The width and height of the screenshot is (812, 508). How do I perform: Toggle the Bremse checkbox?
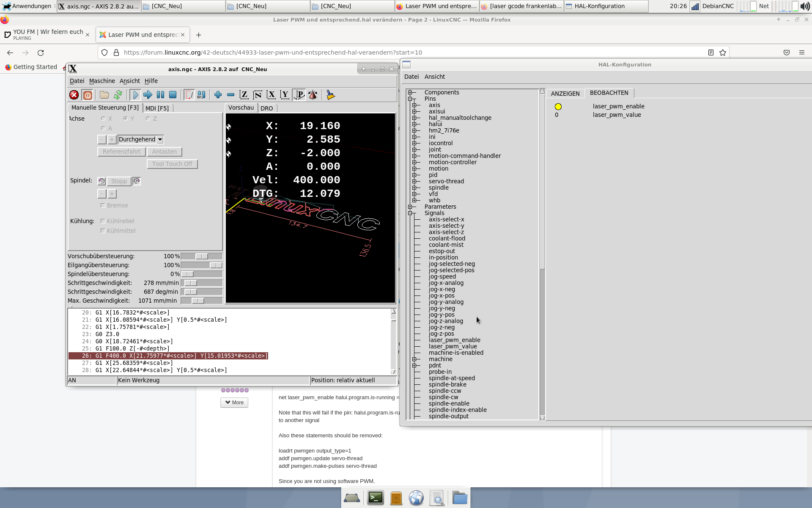coord(103,205)
